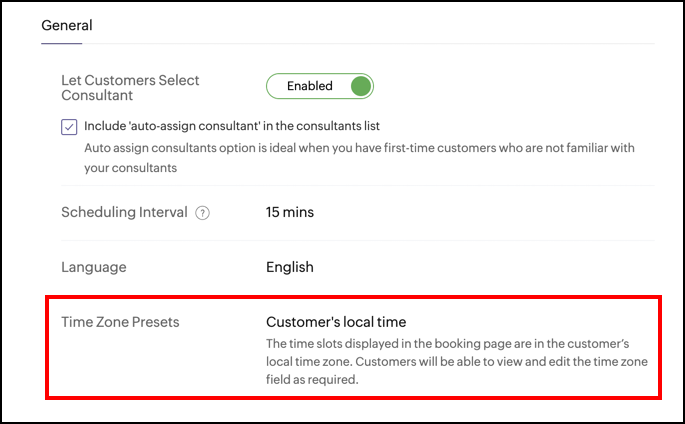Click the checkmark icon beside auto-assign consultant
685x424 pixels.
tap(69, 127)
